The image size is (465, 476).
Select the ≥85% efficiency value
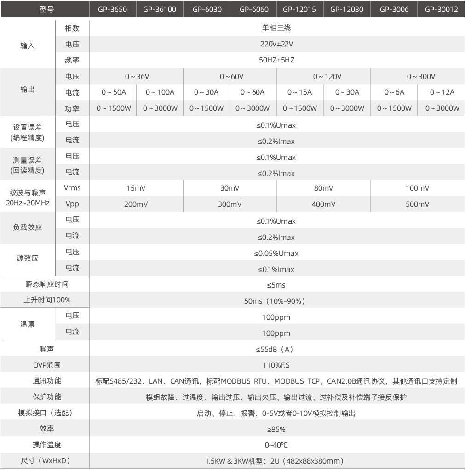pyautogui.click(x=276, y=429)
